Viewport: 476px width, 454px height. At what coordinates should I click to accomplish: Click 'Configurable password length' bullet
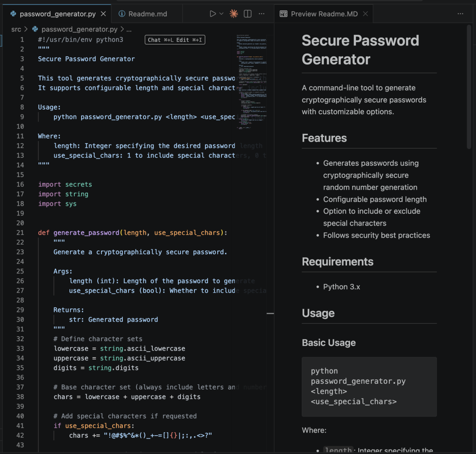pyautogui.click(x=375, y=199)
